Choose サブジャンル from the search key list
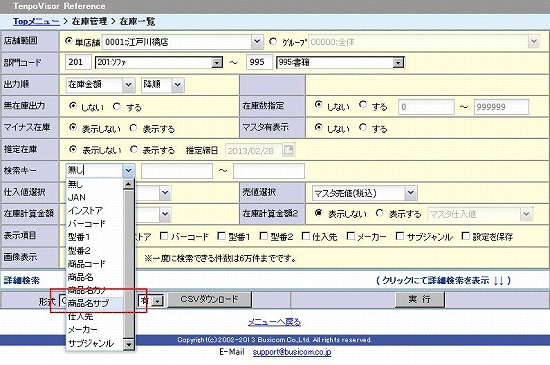The image size is (550, 365). (95, 343)
